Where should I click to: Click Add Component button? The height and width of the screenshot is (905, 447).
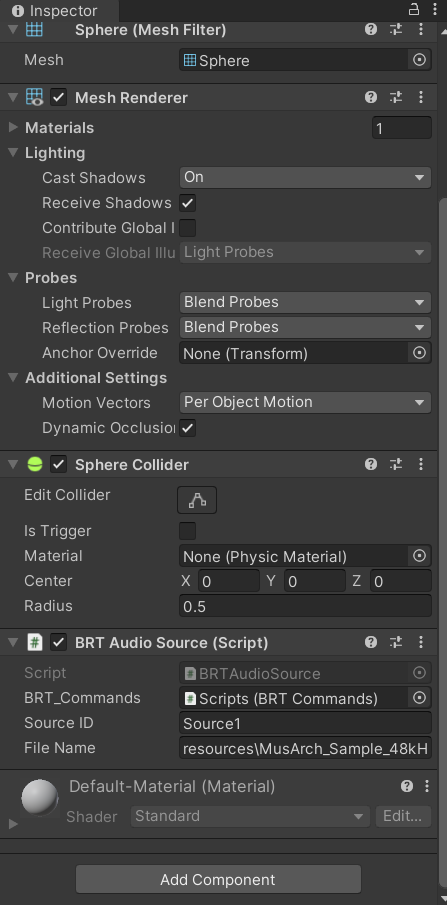[218, 880]
